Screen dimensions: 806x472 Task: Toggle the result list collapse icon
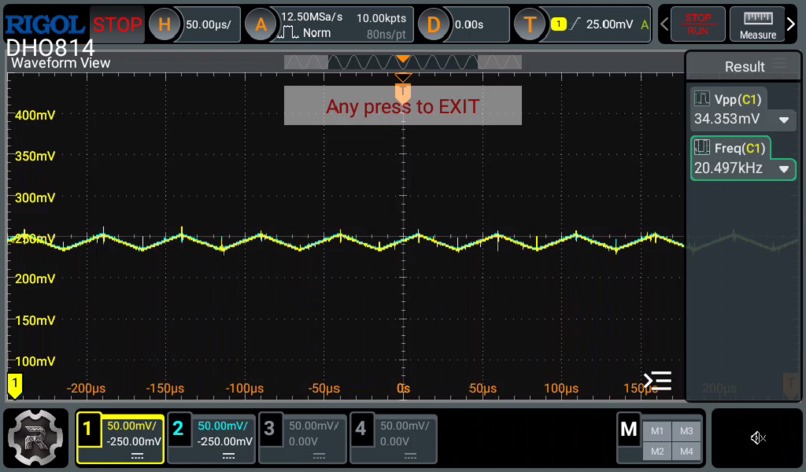(658, 381)
